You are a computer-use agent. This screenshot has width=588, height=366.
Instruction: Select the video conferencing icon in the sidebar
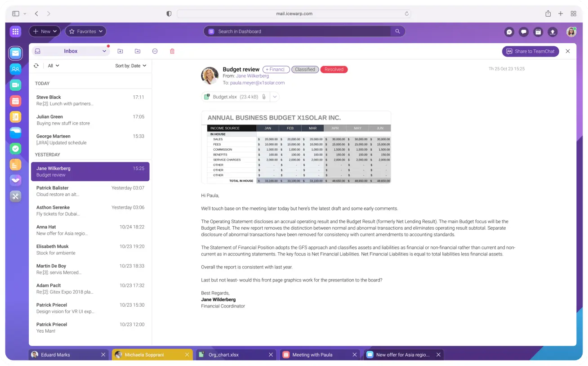[x=15, y=85]
